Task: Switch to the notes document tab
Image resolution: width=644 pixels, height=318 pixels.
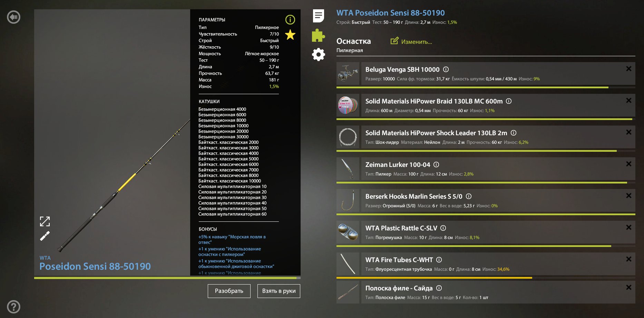Action: (x=318, y=16)
